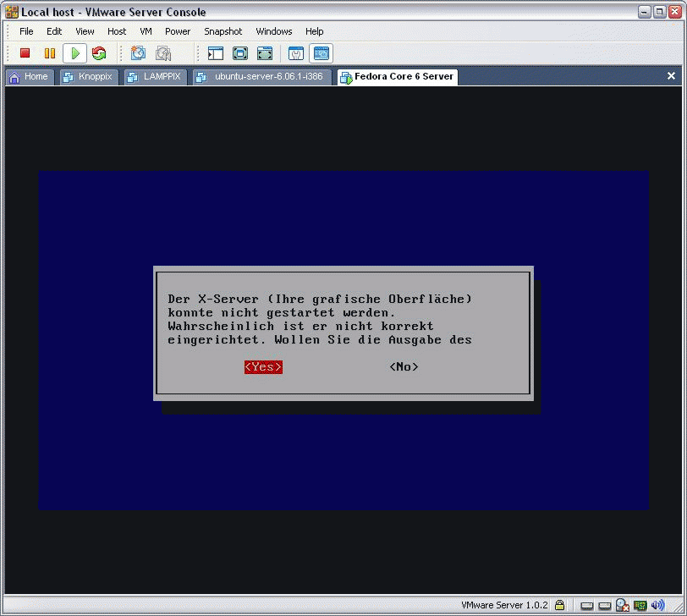
Task: Open the Snapshot menu
Action: (223, 31)
